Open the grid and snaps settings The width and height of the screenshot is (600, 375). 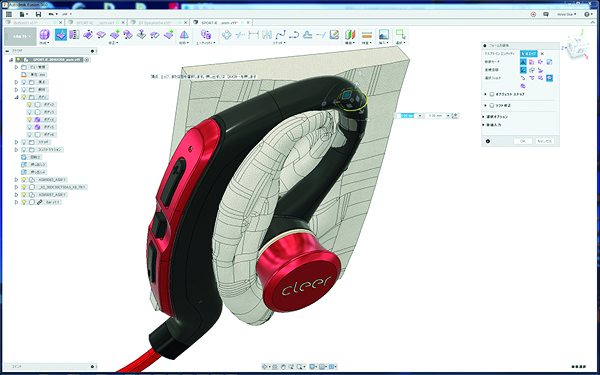tap(323, 367)
